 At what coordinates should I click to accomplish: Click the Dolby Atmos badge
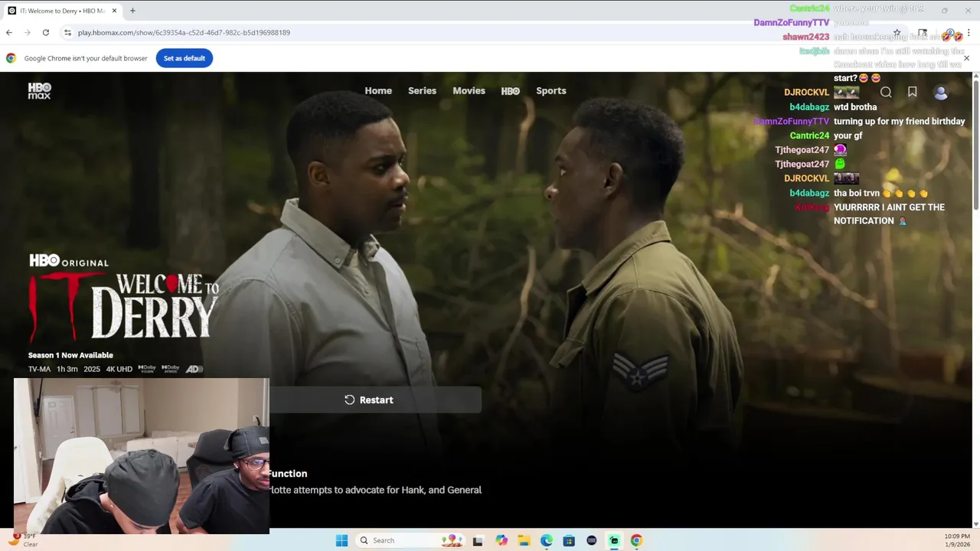pos(171,369)
